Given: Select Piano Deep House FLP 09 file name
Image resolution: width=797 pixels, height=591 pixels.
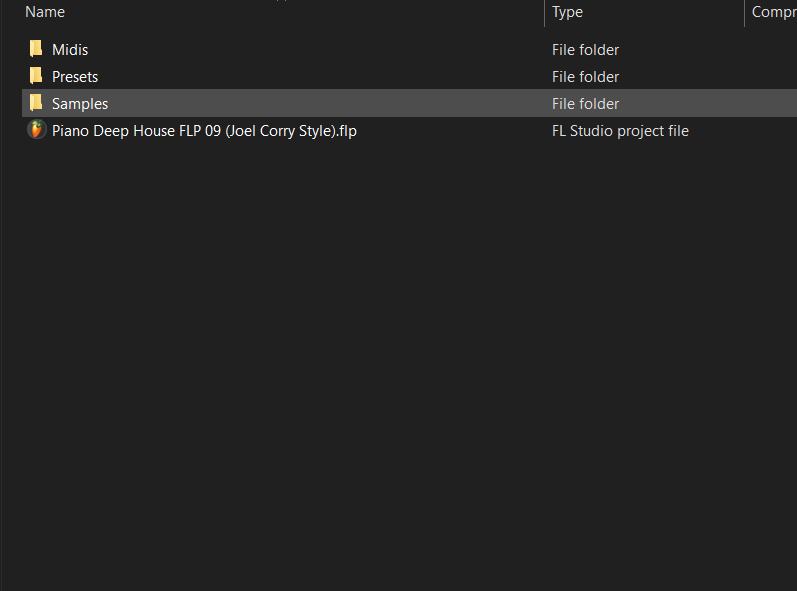Looking at the screenshot, I should click(204, 131).
